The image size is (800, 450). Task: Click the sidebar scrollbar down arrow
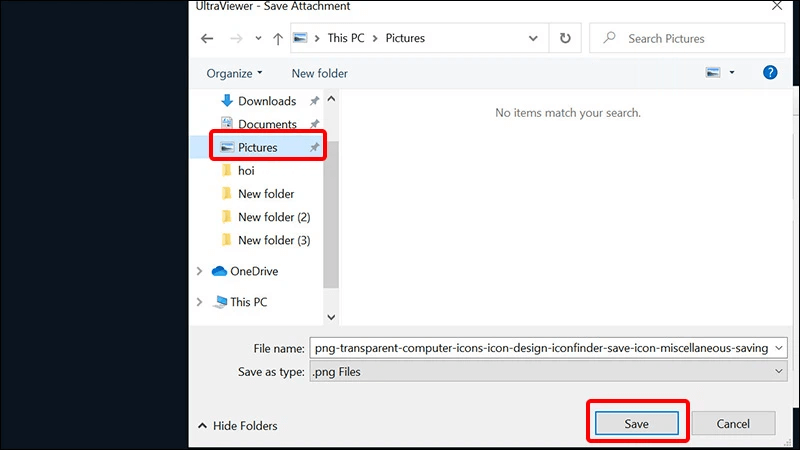(331, 317)
